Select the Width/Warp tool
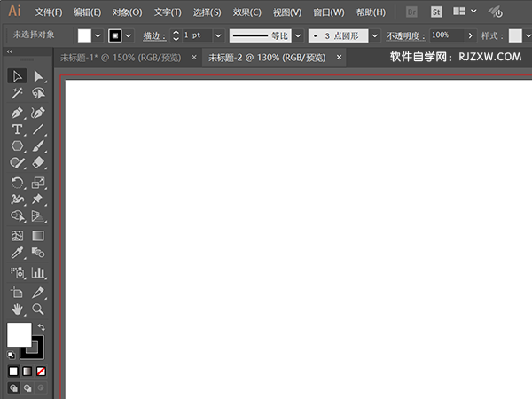Image resolution: width=532 pixels, height=399 pixels. [17, 199]
